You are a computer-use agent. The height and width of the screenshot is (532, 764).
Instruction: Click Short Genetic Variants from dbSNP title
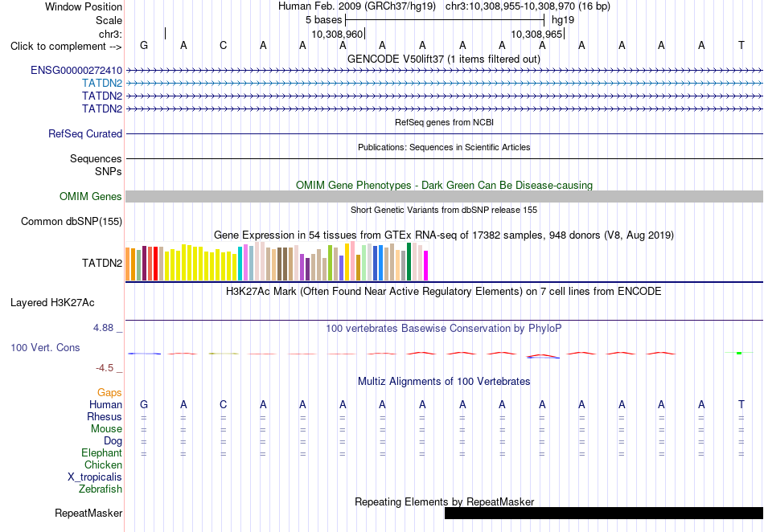pos(444,211)
